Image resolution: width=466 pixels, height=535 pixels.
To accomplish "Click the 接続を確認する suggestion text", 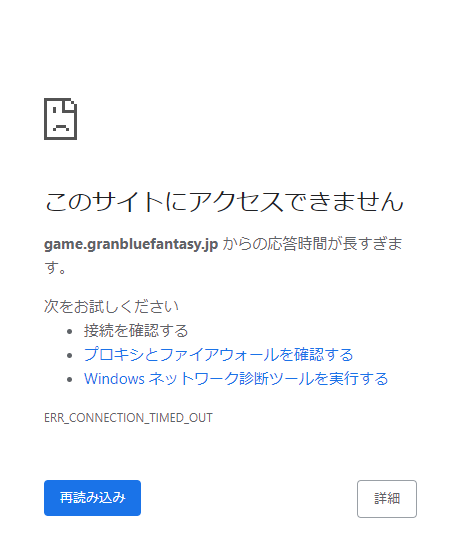I will click(136, 331).
